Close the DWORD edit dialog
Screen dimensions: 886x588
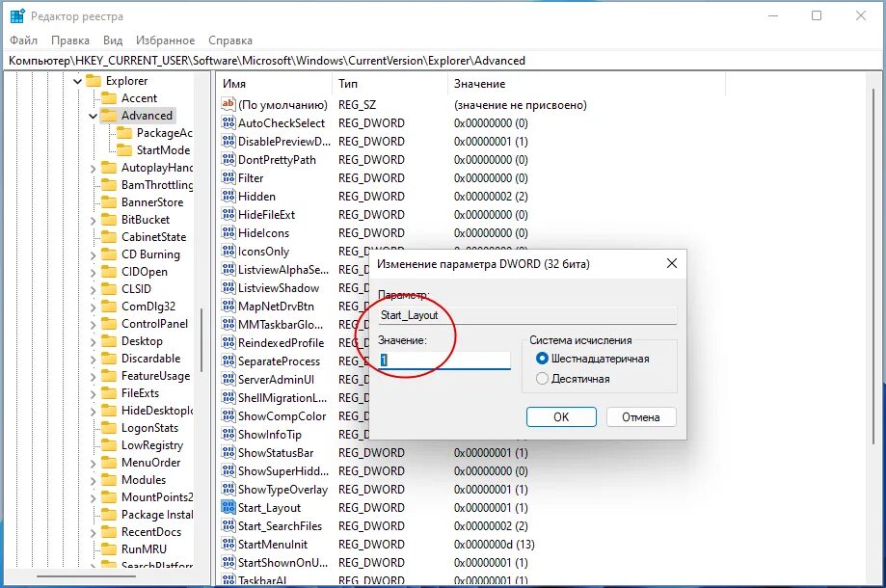click(x=672, y=263)
